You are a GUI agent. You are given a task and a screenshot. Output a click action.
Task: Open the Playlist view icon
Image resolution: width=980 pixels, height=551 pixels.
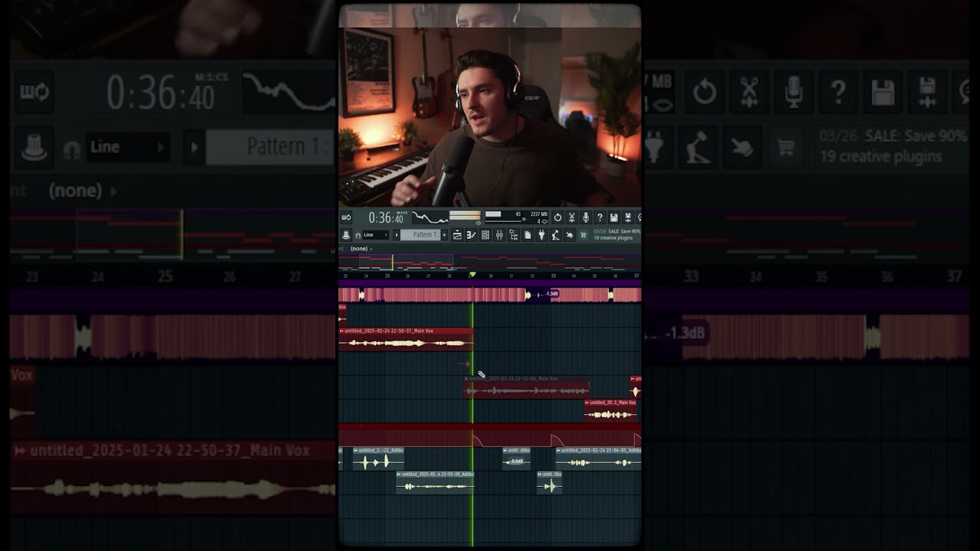coord(457,235)
